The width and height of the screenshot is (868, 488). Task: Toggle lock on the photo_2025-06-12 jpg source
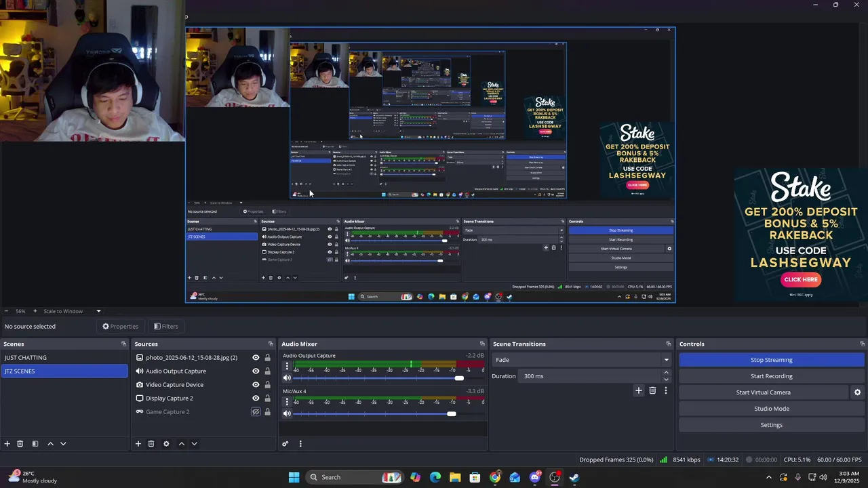click(x=267, y=358)
